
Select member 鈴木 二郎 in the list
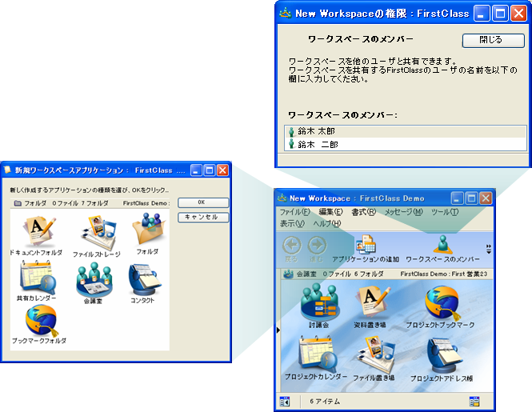[x=406, y=144]
